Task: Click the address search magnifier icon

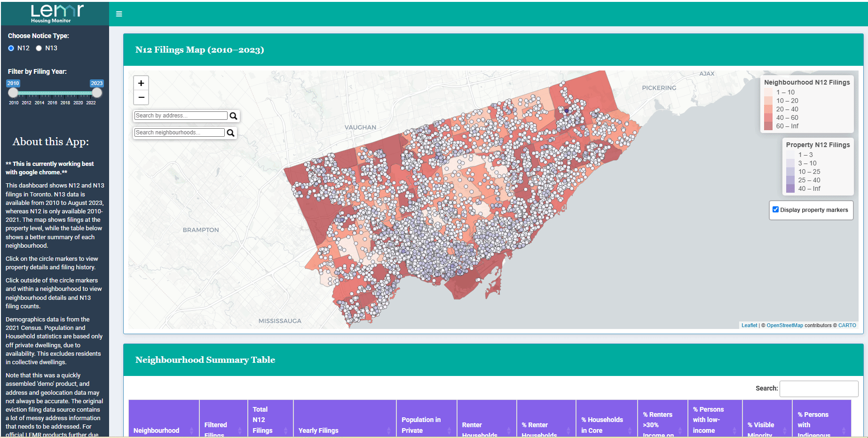Action: (x=233, y=116)
